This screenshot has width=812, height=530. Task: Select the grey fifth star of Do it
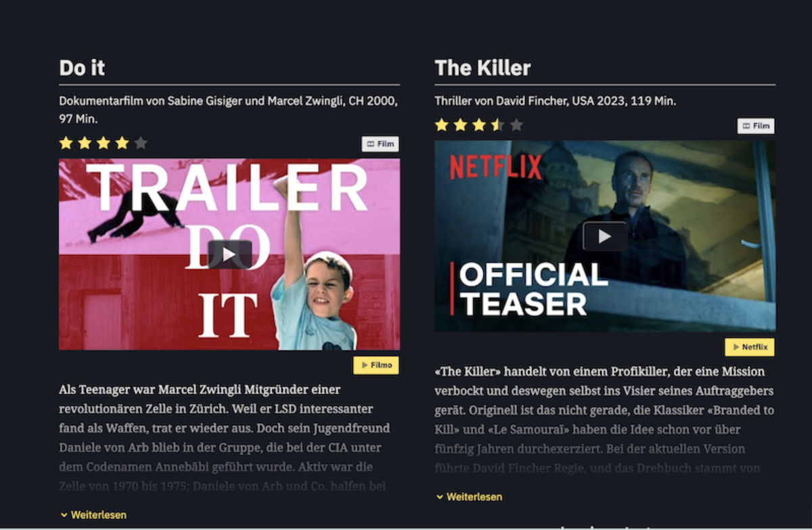click(x=141, y=143)
